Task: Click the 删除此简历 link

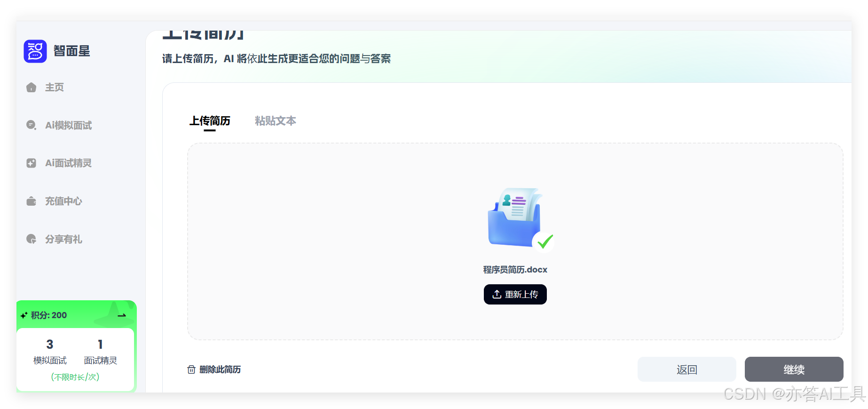Action: click(x=220, y=369)
